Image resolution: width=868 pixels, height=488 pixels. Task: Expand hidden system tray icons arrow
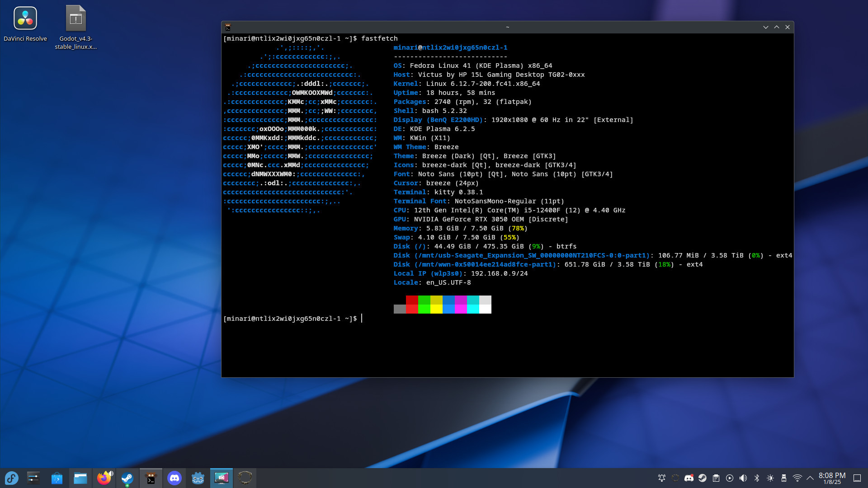810,478
